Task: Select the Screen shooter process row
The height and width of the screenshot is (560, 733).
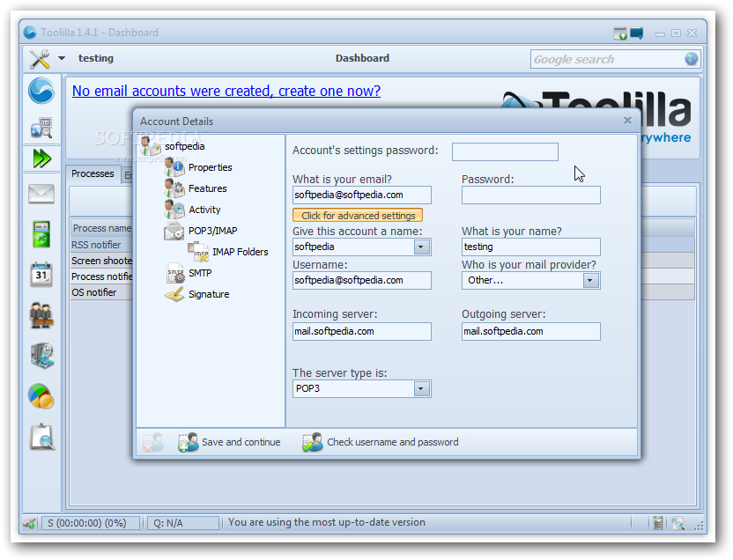Action: click(x=101, y=261)
